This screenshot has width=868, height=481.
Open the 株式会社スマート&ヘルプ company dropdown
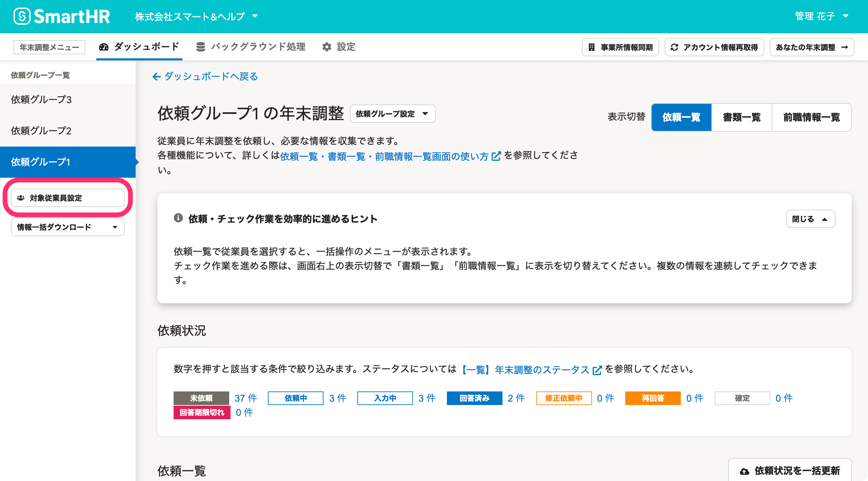click(196, 16)
